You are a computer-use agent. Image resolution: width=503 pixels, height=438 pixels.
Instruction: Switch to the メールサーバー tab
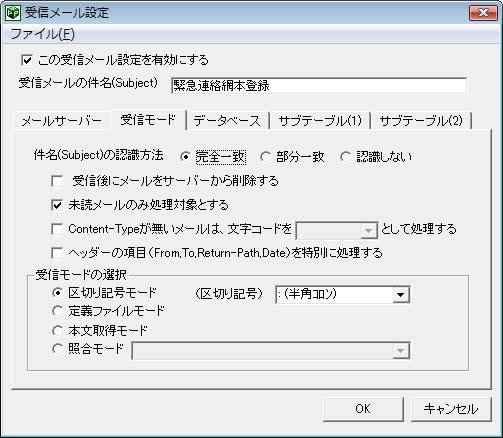tap(61, 120)
